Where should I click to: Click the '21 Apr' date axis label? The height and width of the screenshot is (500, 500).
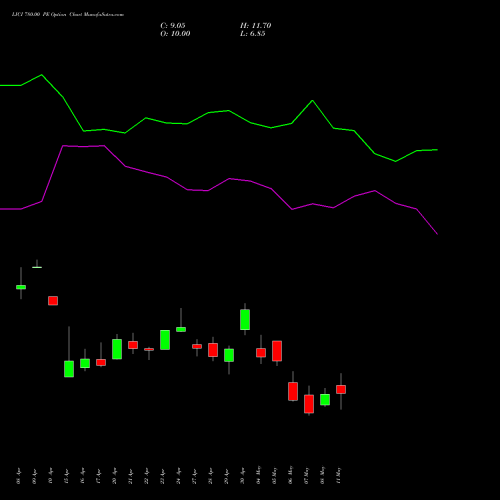(x=130, y=476)
